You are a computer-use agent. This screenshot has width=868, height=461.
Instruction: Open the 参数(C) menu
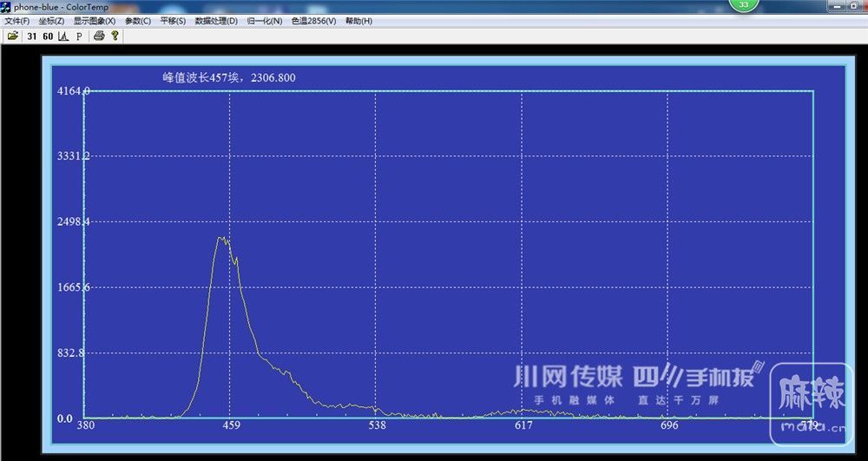click(x=138, y=21)
